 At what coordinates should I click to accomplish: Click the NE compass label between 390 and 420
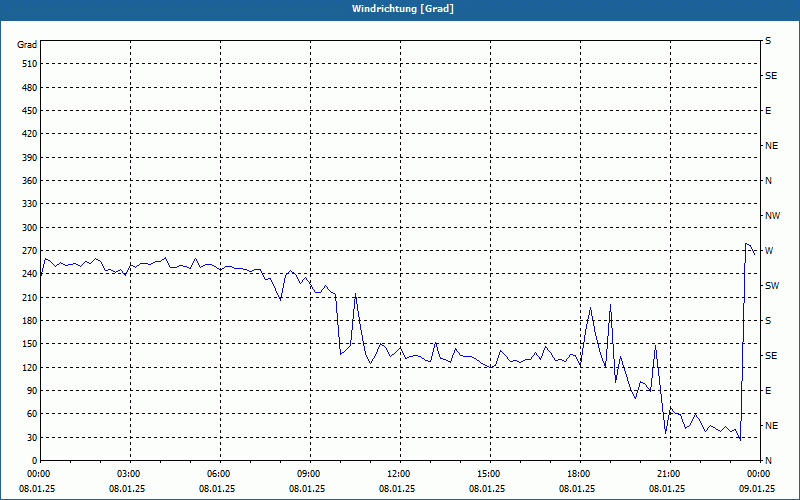click(771, 146)
